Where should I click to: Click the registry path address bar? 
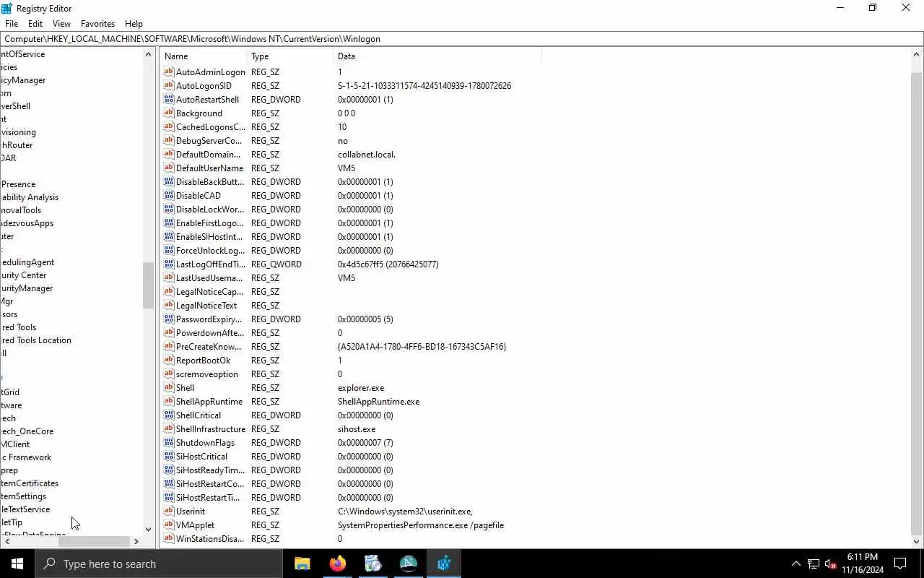tap(462, 39)
